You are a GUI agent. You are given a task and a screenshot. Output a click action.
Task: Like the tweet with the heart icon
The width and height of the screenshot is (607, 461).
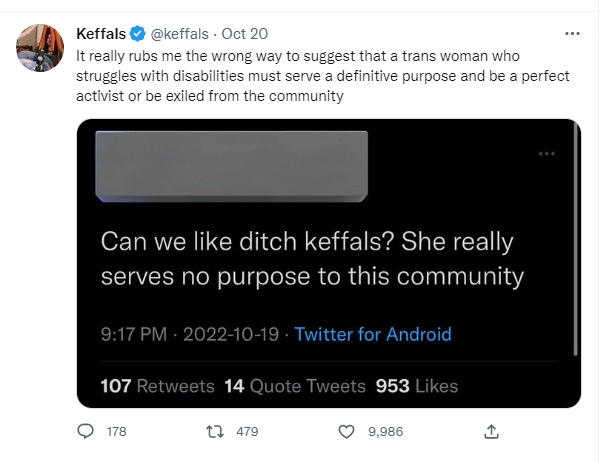click(x=346, y=432)
